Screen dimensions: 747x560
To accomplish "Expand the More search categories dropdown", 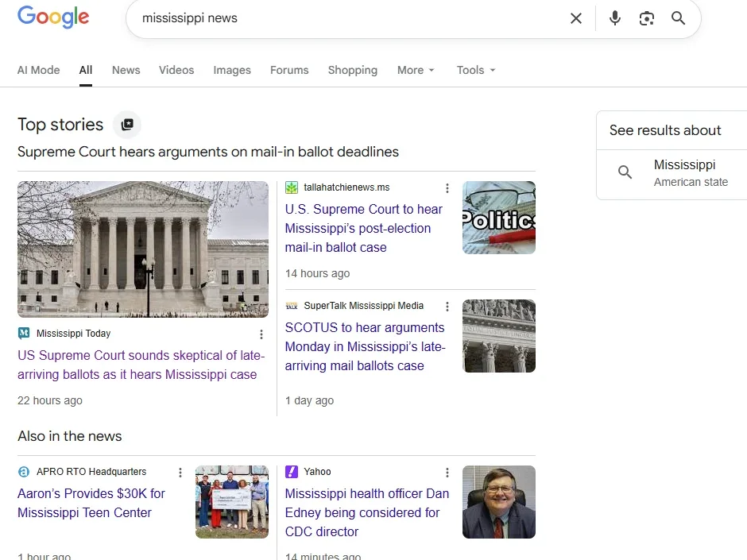I will [x=416, y=70].
